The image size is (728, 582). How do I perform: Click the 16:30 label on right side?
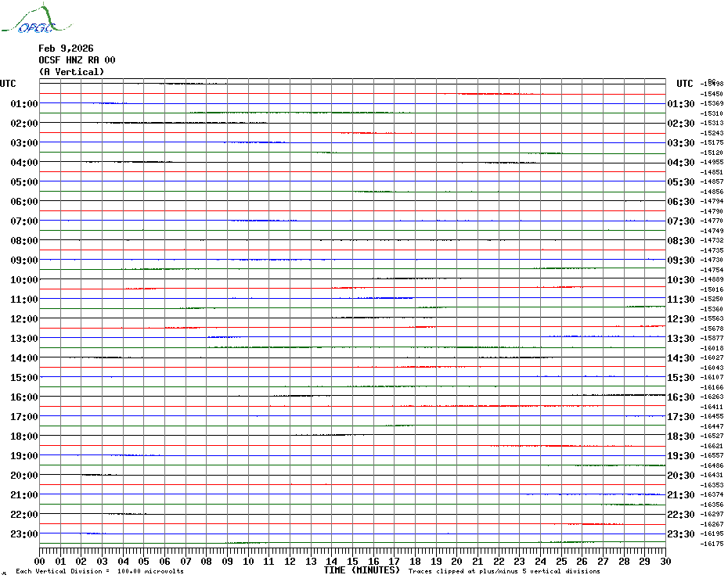[x=681, y=397]
